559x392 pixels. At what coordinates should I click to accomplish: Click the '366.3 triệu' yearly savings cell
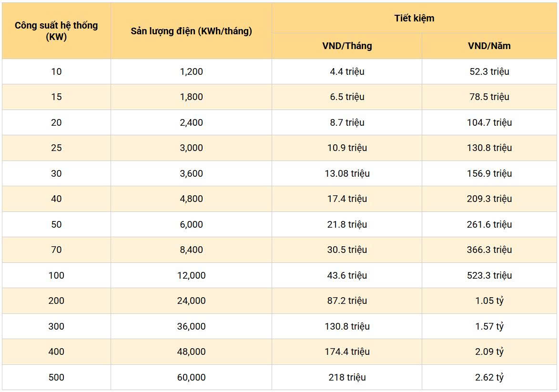(489, 250)
